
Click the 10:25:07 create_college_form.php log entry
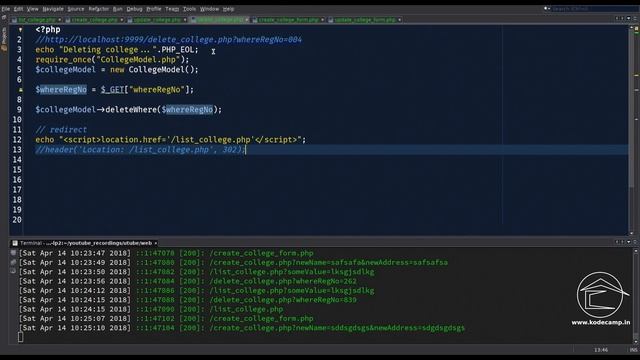166,319
